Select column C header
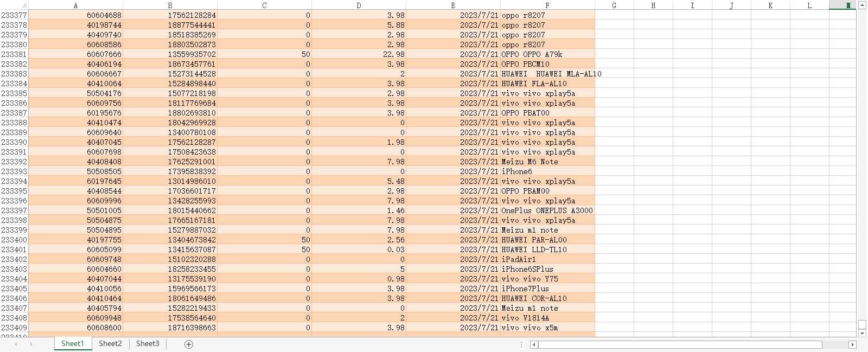 [264, 5]
